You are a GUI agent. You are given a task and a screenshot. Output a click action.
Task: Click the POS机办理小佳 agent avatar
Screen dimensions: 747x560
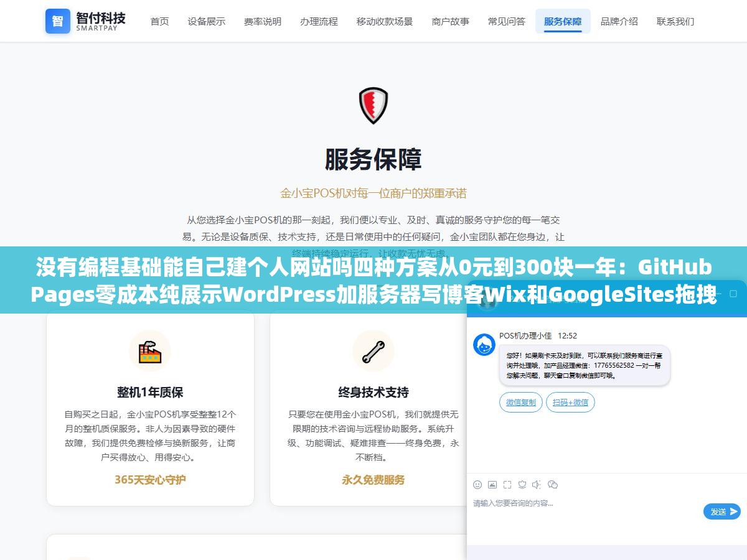tap(484, 345)
